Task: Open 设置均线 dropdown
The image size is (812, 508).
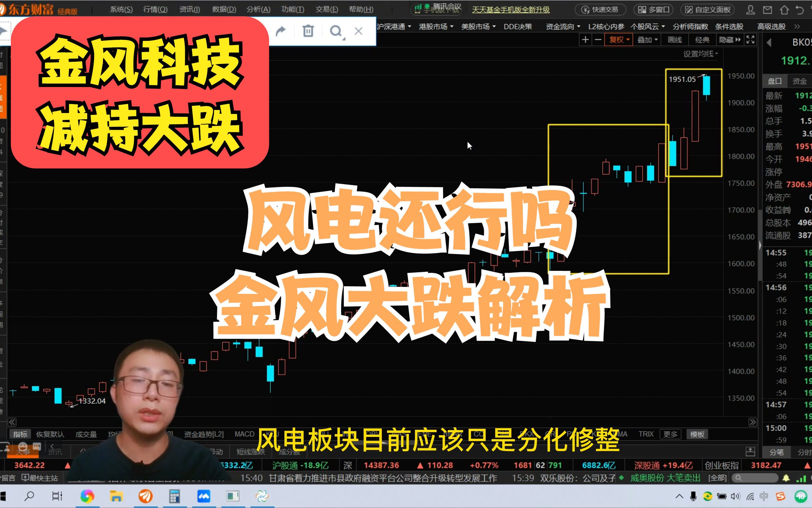Action: 701,54
